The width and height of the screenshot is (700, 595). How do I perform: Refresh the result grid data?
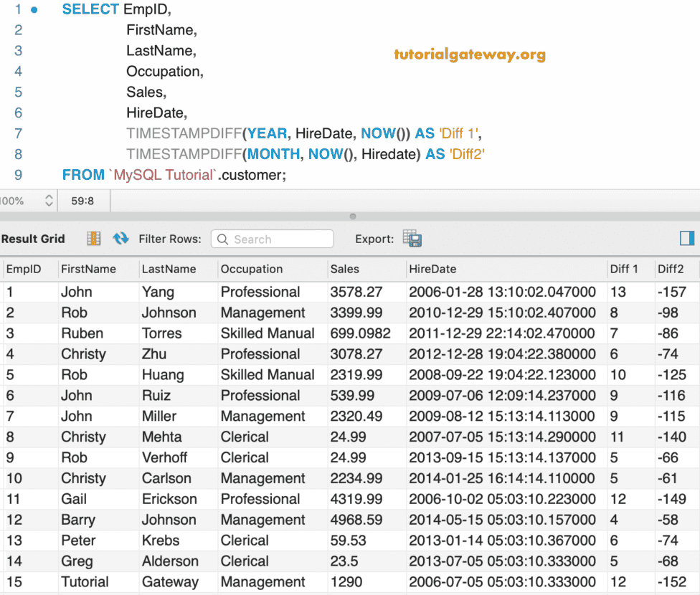[120, 238]
